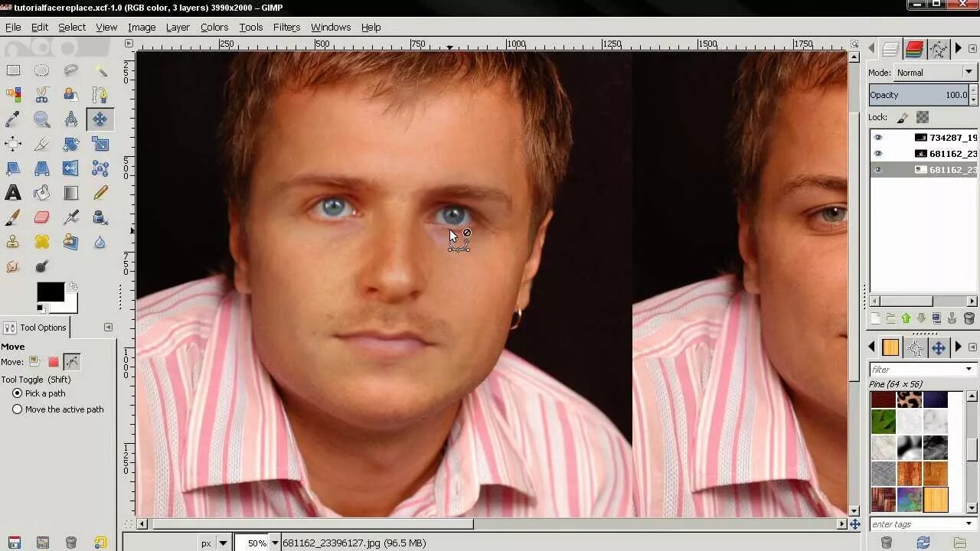Viewport: 980px width, 551px height.
Task: Select the Bucket Fill tool
Action: point(42,193)
